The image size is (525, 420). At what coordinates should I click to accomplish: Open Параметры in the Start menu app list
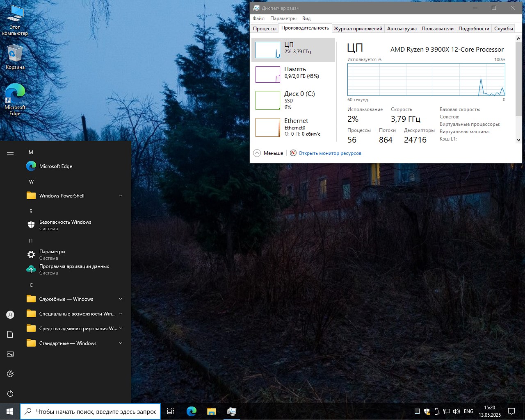point(74,254)
